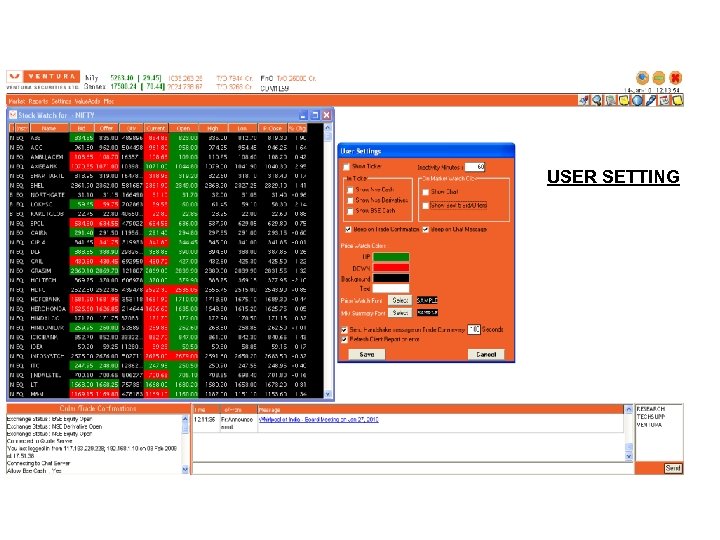Click the chat message input box
This screenshot has width=720, height=540.
pyautogui.click(x=413, y=468)
